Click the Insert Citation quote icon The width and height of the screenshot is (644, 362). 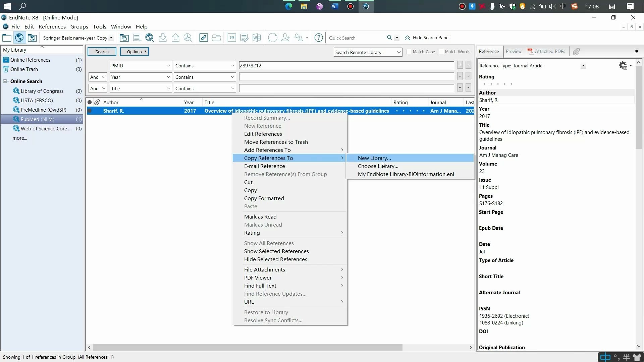[x=232, y=38]
